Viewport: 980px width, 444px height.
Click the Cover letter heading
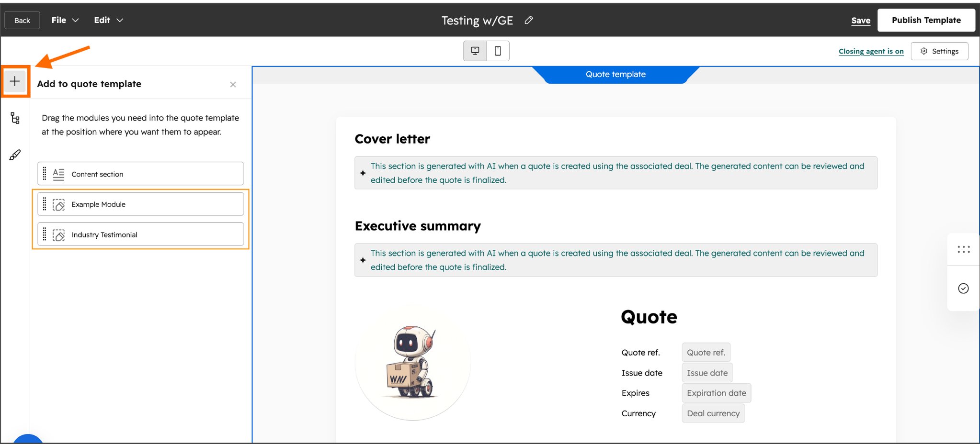click(x=392, y=139)
